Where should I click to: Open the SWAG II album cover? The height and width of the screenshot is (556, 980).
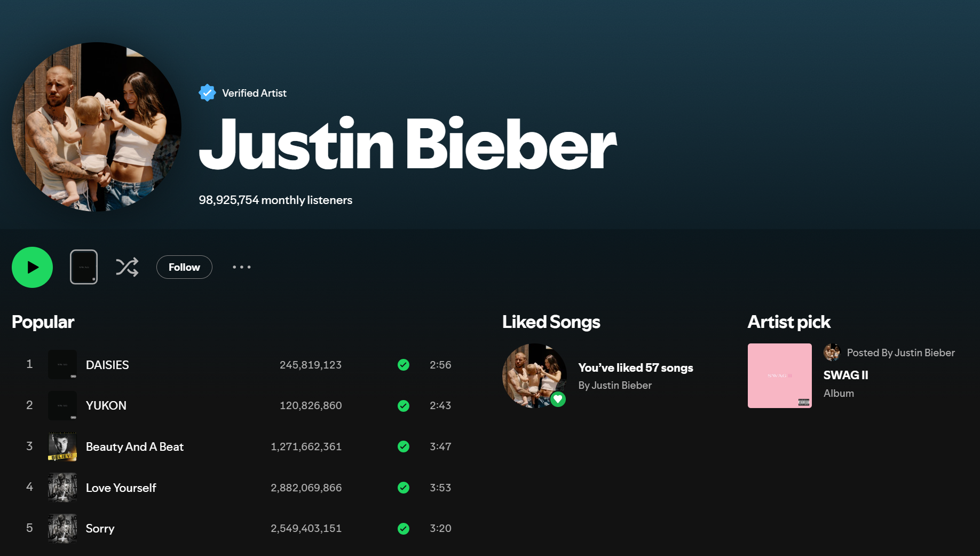(779, 375)
